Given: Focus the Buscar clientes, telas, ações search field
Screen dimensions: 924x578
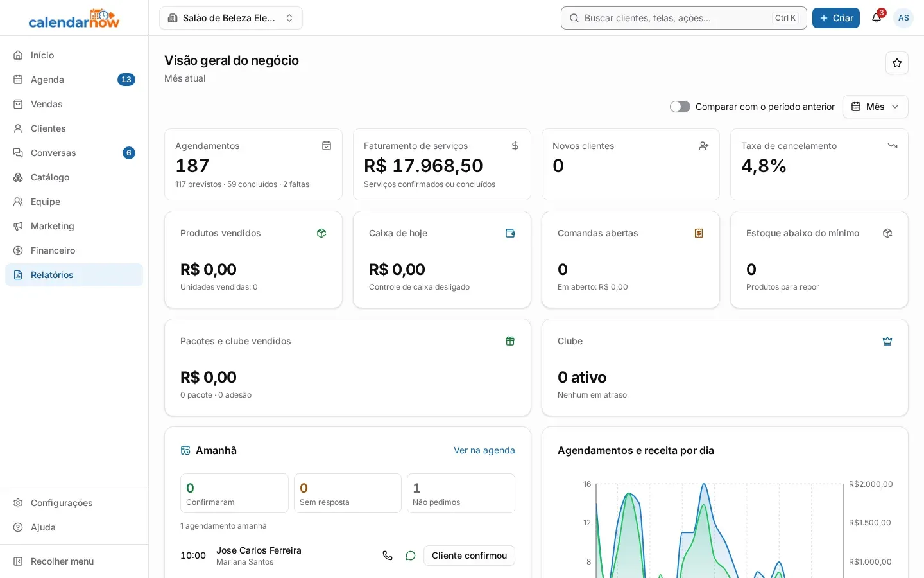Looking at the screenshot, I should coord(683,18).
